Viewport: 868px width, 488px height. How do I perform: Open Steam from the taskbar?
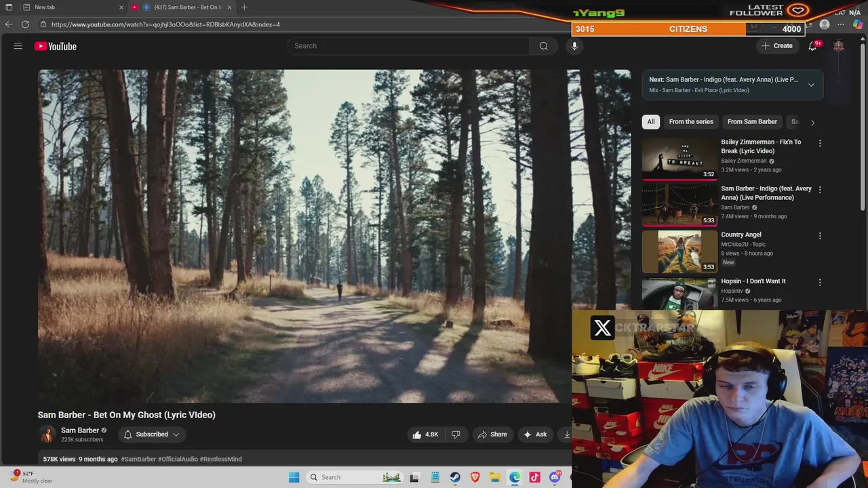coord(455,477)
